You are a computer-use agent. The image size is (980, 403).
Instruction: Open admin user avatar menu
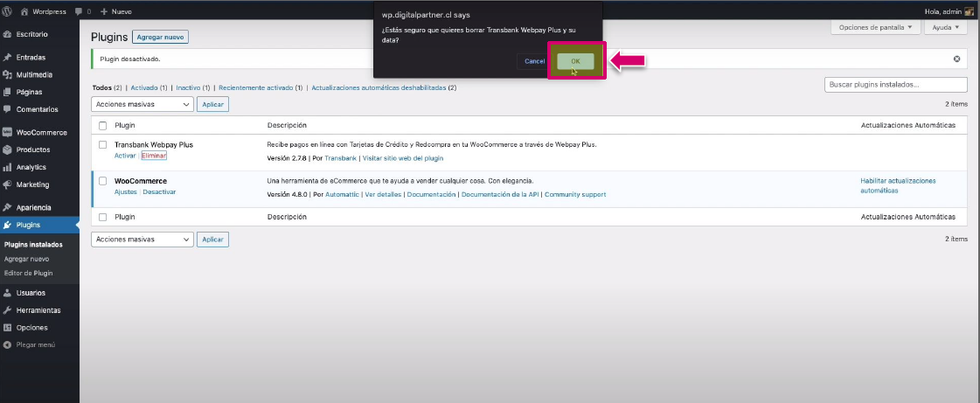click(x=969, y=11)
